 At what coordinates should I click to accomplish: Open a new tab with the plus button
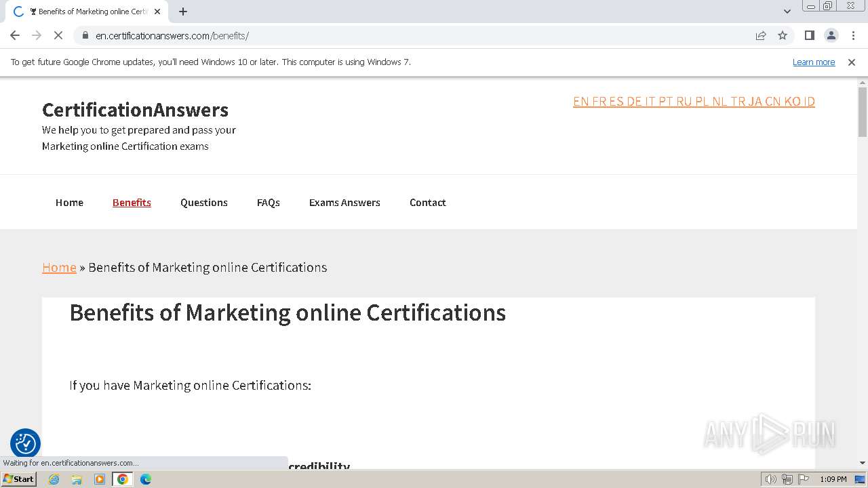tap(183, 12)
